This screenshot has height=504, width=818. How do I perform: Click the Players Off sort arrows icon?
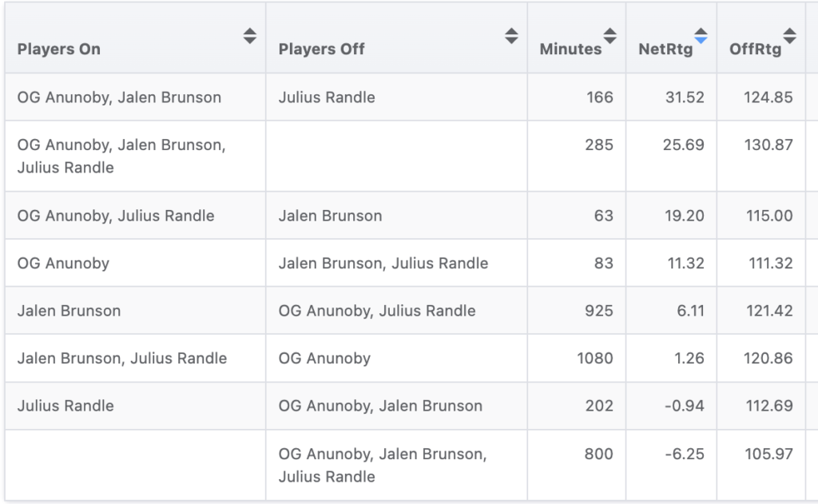point(511,36)
